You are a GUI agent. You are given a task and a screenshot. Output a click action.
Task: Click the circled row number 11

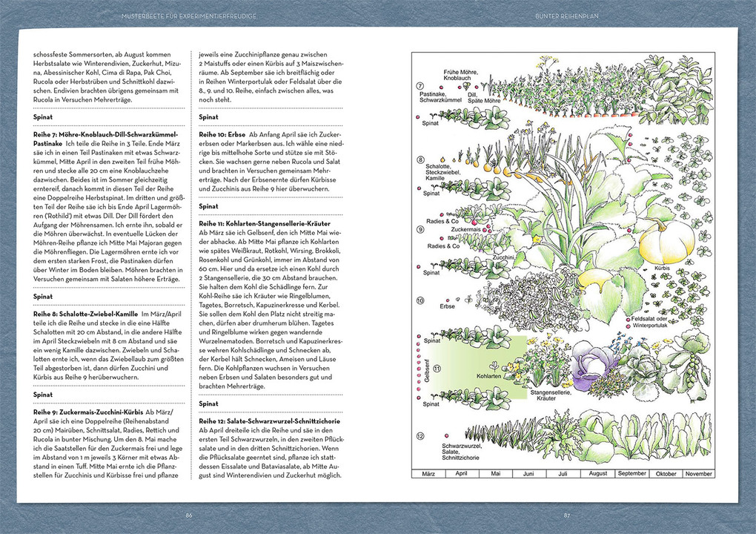click(x=437, y=369)
